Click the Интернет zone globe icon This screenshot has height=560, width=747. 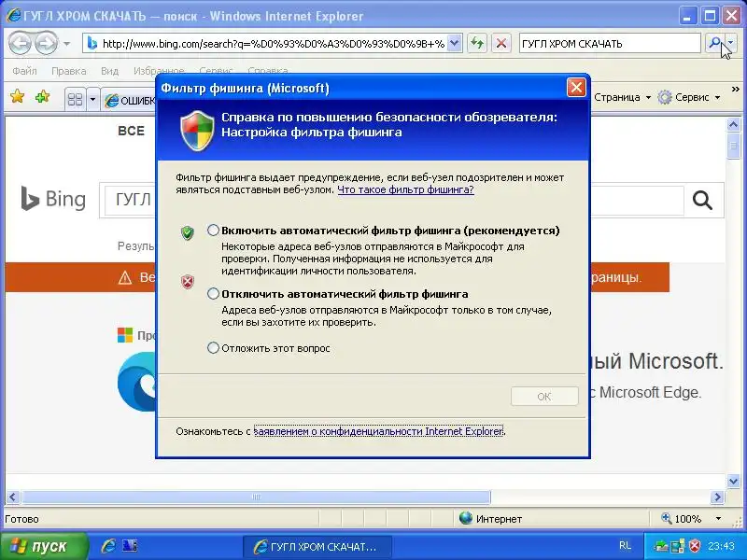(465, 518)
